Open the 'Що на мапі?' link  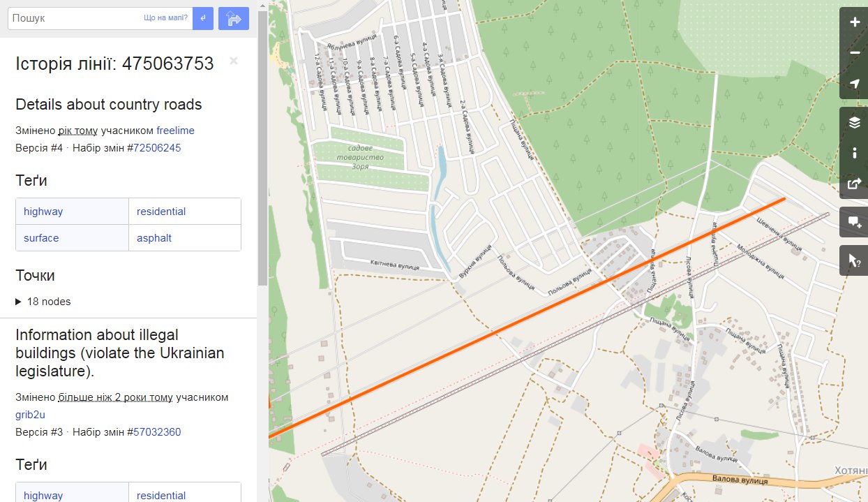(x=165, y=18)
